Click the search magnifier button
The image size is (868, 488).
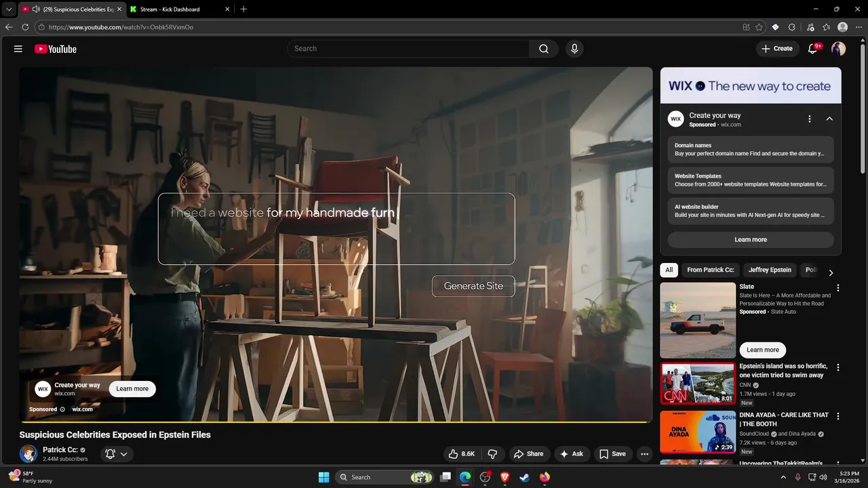click(544, 49)
